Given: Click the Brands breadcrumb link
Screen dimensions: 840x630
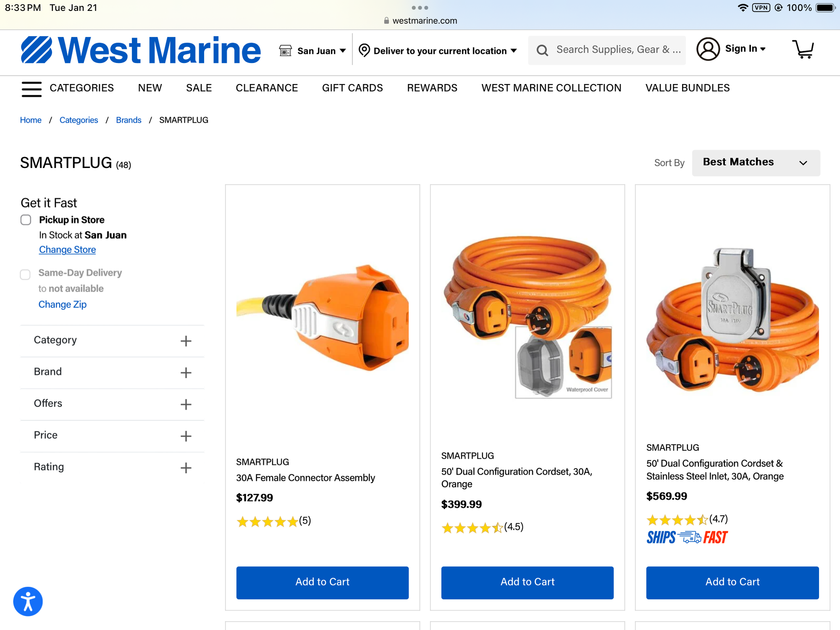Looking at the screenshot, I should [x=129, y=120].
